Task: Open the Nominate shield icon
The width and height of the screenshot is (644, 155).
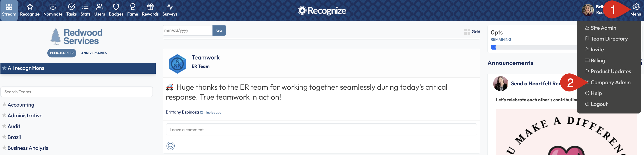Action: point(53,7)
